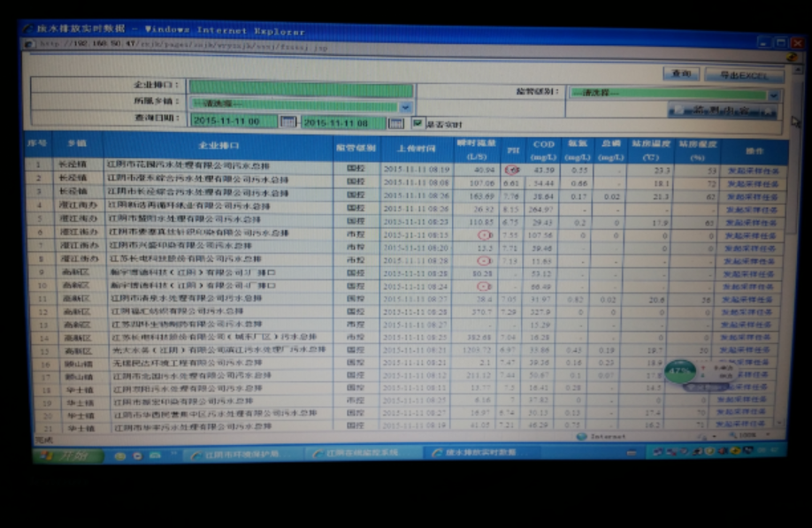Click the 操作 column header

(x=754, y=151)
